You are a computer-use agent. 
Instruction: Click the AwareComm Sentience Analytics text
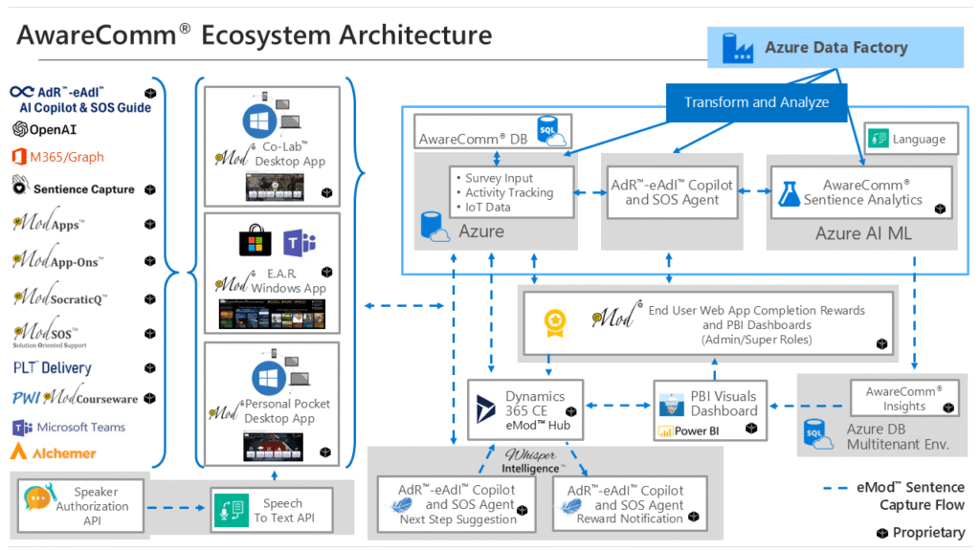[863, 192]
